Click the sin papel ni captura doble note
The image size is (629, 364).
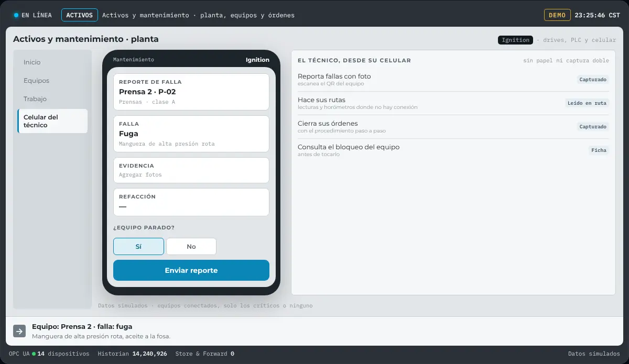coord(566,61)
